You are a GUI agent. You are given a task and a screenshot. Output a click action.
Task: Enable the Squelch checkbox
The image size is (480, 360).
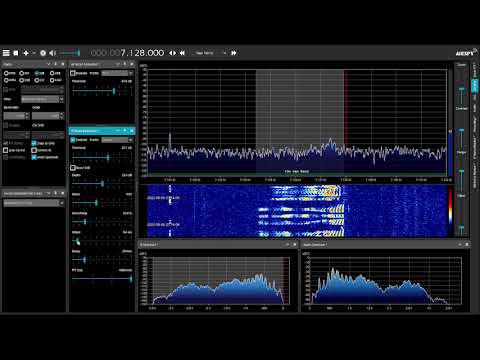click(x=6, y=125)
